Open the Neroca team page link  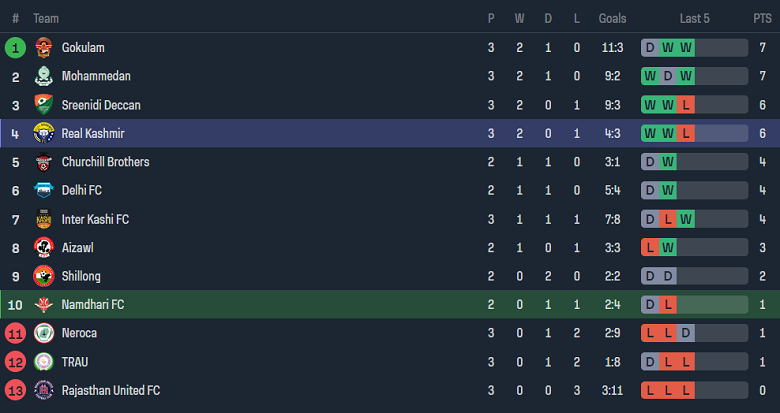79,333
